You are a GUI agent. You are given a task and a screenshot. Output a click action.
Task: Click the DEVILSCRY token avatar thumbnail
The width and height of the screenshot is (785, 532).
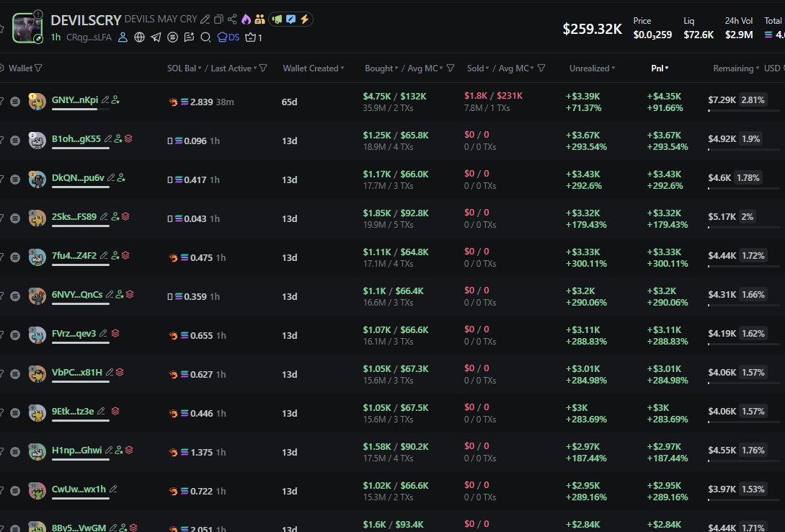pyautogui.click(x=27, y=27)
